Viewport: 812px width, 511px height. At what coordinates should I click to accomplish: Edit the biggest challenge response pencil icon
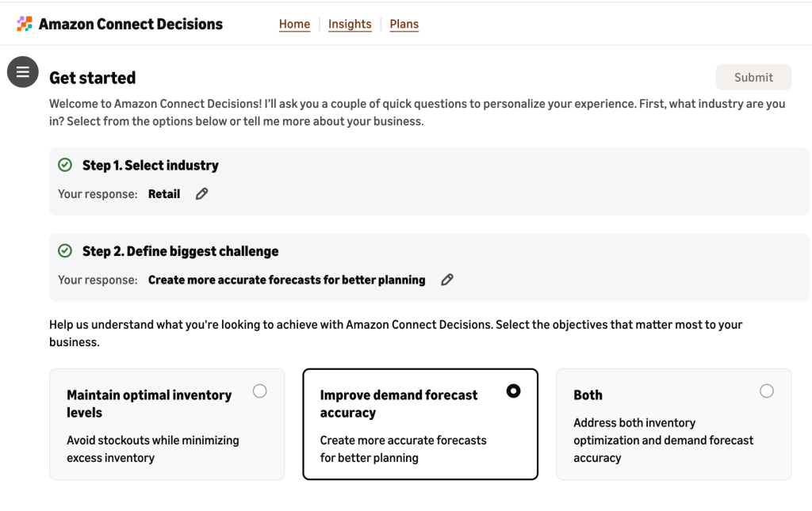pos(447,280)
